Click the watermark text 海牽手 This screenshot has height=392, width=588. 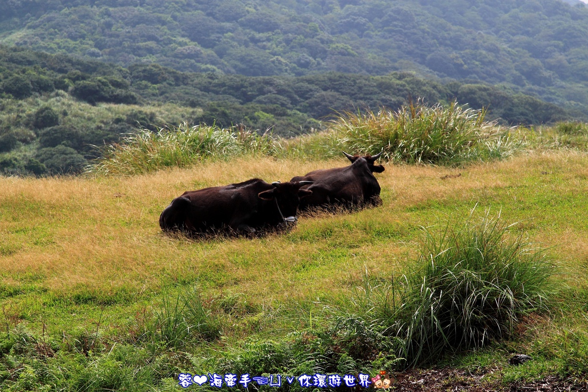230,381
